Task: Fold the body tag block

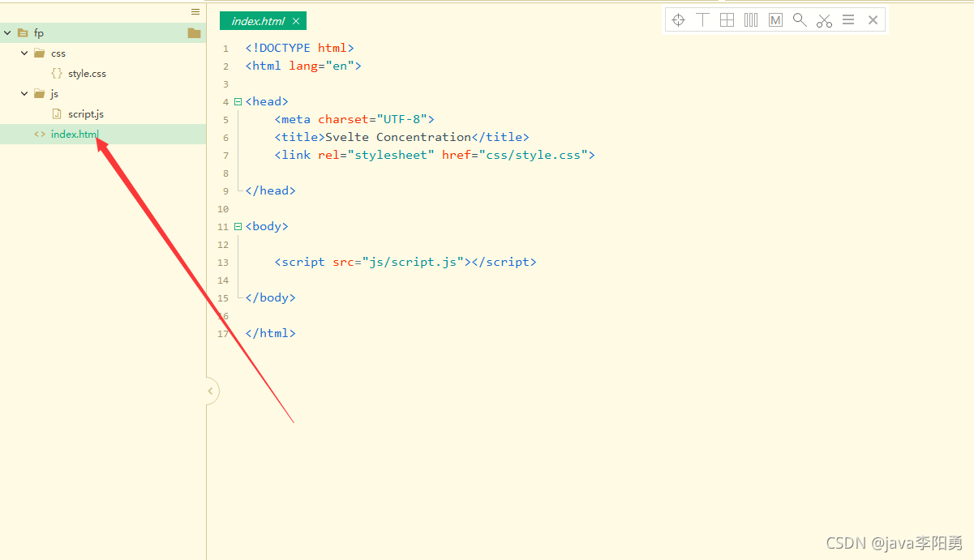Action: (x=238, y=226)
